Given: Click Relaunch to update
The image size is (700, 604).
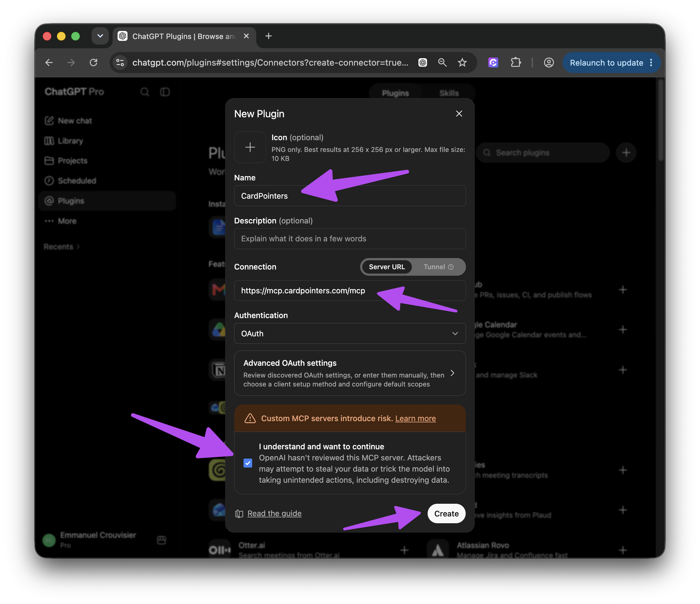Looking at the screenshot, I should point(607,63).
